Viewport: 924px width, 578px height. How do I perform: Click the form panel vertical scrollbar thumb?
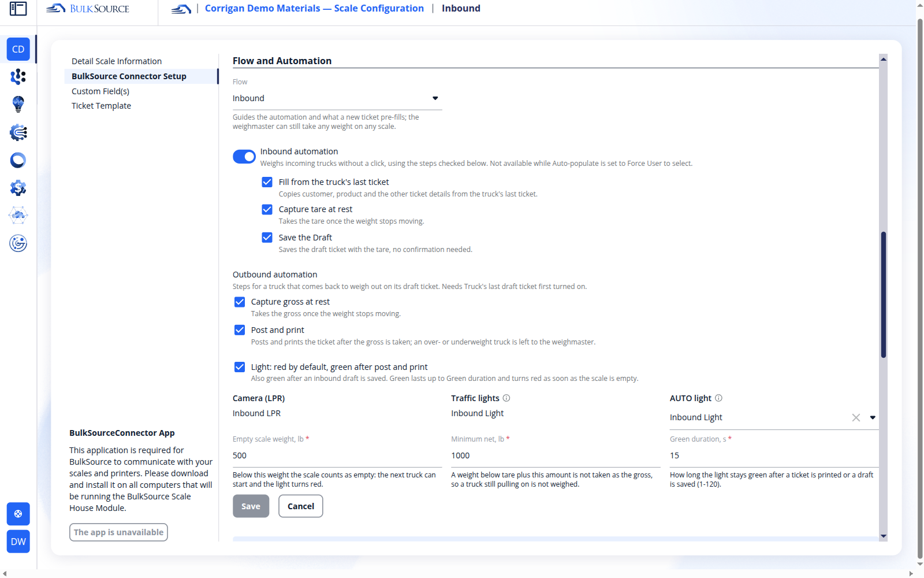[884, 295]
